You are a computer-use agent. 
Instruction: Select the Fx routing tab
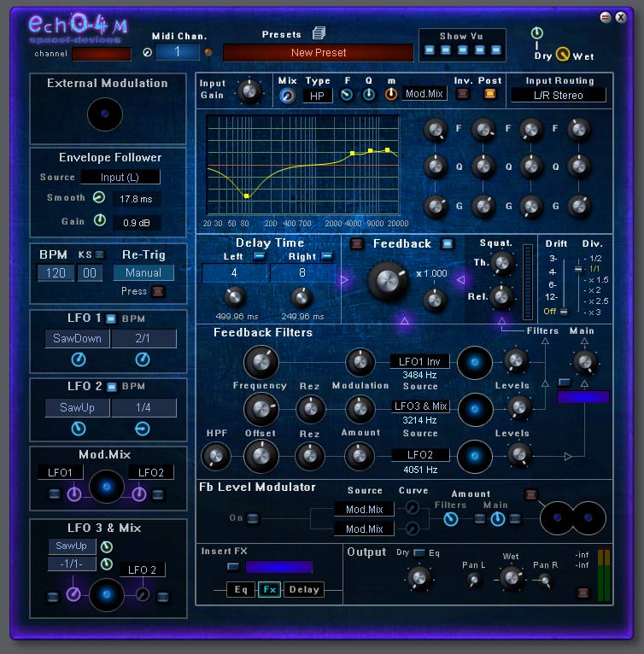point(269,589)
